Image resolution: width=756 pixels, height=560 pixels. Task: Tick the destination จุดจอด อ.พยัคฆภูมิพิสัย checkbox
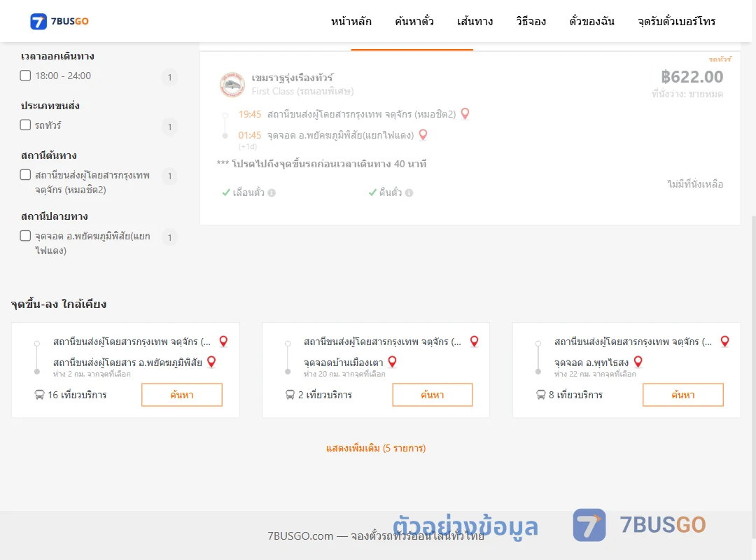click(26, 236)
